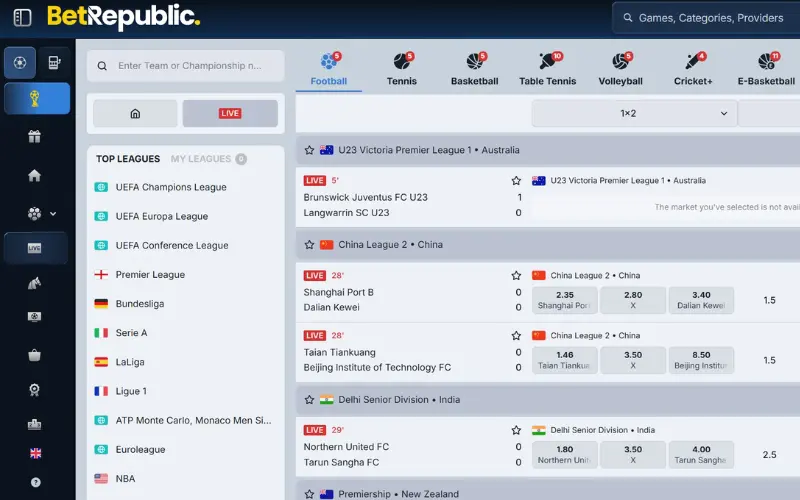Open the virtual football screen icon in sidebar
Screen dimensions: 800x500
pos(34,316)
